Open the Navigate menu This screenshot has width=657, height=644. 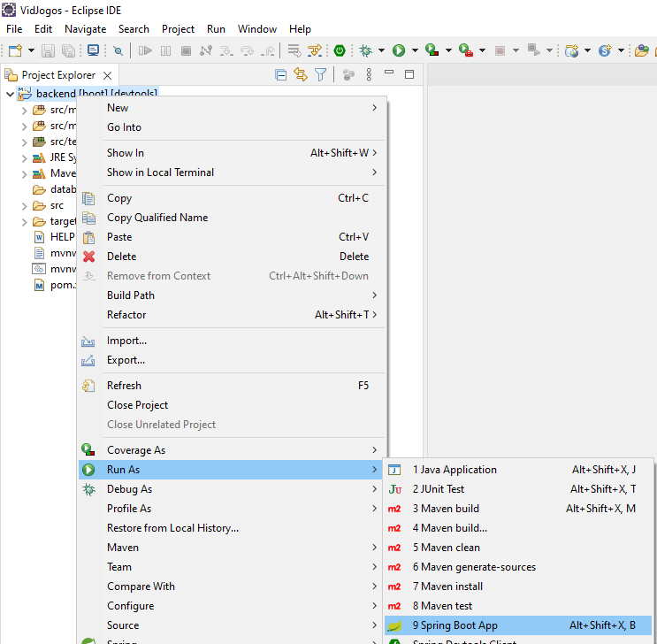86,29
